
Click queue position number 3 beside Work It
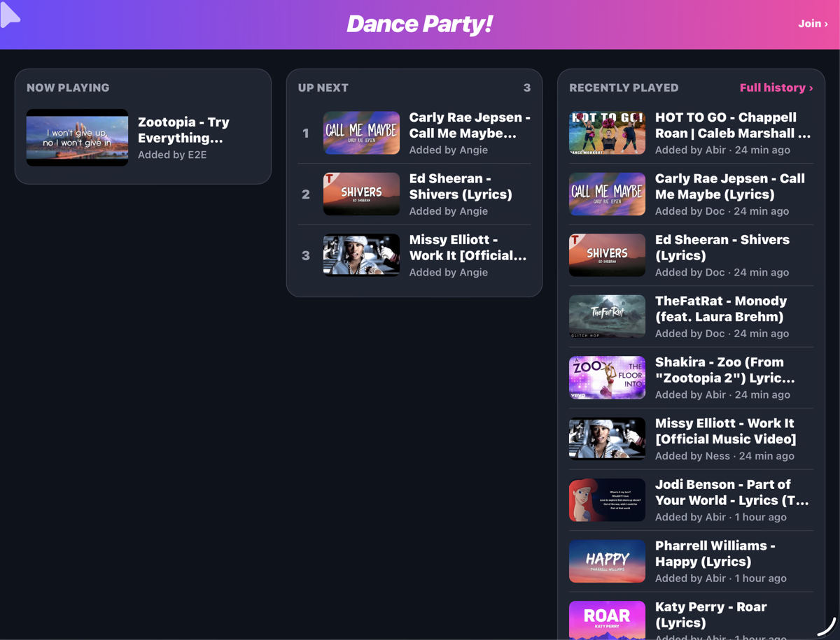[306, 255]
